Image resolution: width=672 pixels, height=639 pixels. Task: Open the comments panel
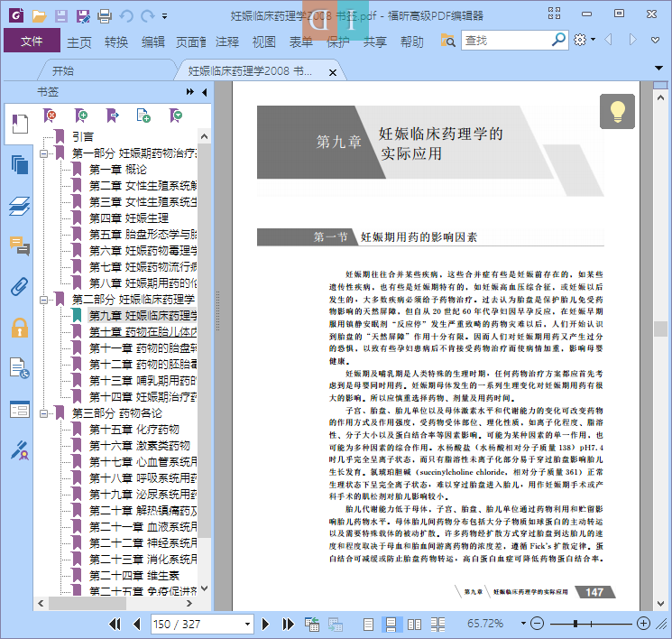(20, 246)
